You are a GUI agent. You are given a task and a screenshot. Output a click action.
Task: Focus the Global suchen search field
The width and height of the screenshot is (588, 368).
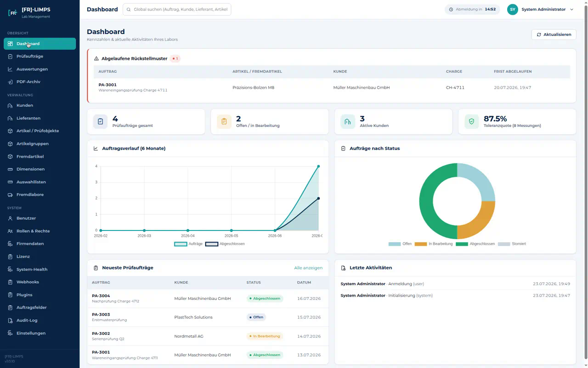(x=177, y=9)
